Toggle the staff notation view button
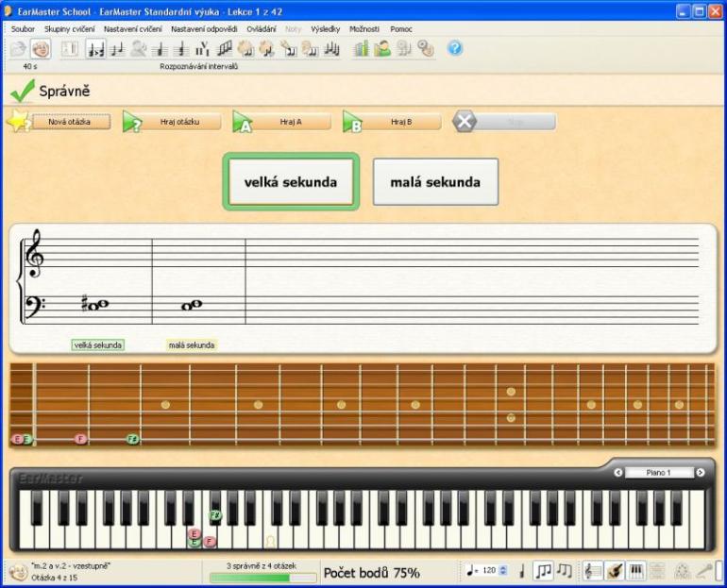This screenshot has height=588, width=727. [593, 571]
